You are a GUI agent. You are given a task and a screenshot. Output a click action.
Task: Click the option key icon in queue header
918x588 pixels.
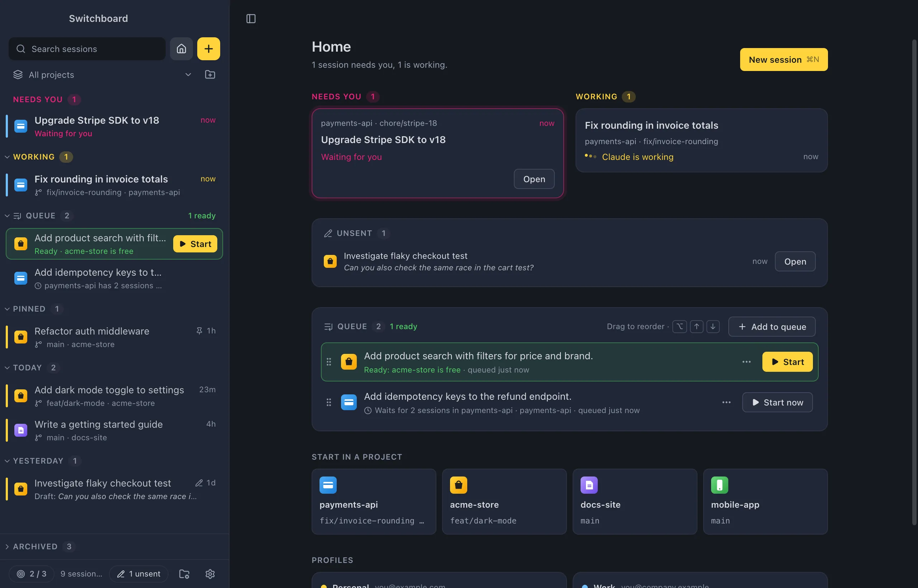click(x=680, y=327)
